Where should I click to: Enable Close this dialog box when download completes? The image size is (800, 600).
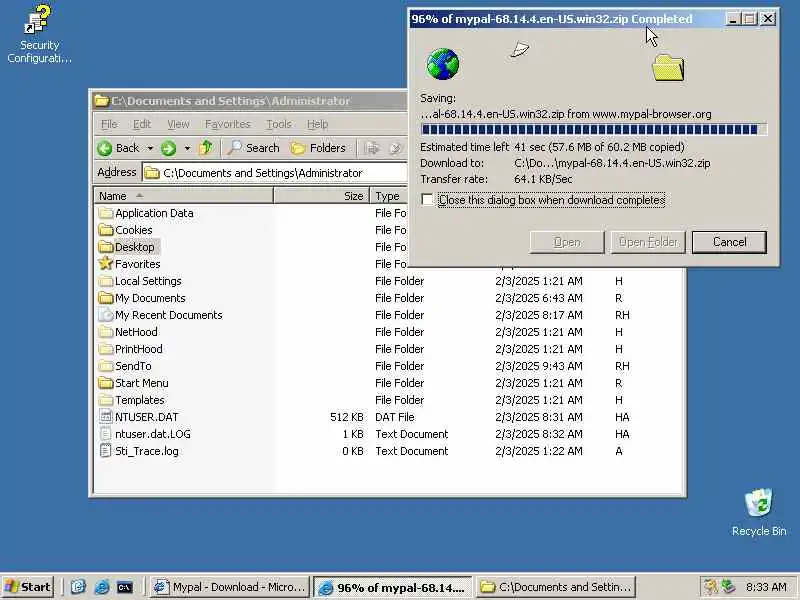[428, 199]
